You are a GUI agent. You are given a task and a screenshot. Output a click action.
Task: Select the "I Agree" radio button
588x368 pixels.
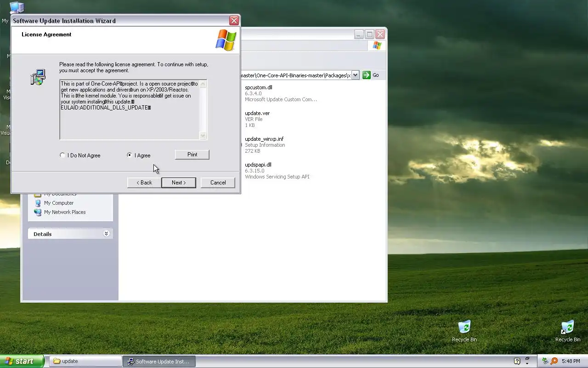click(130, 155)
